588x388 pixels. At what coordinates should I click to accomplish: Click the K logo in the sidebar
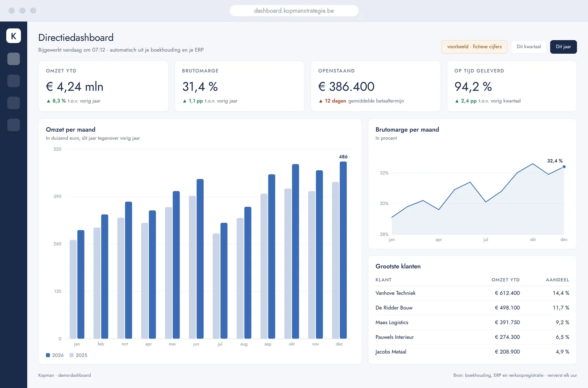point(13,36)
